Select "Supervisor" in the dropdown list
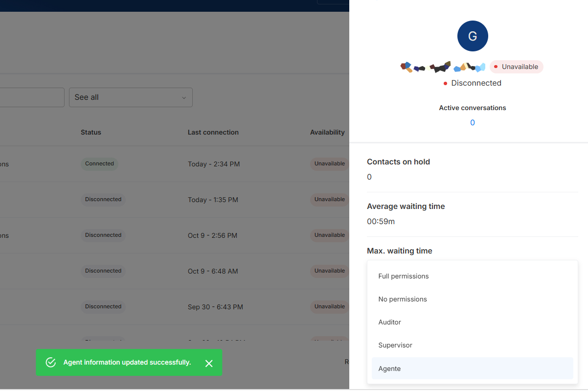This screenshot has width=588, height=392. point(473,345)
